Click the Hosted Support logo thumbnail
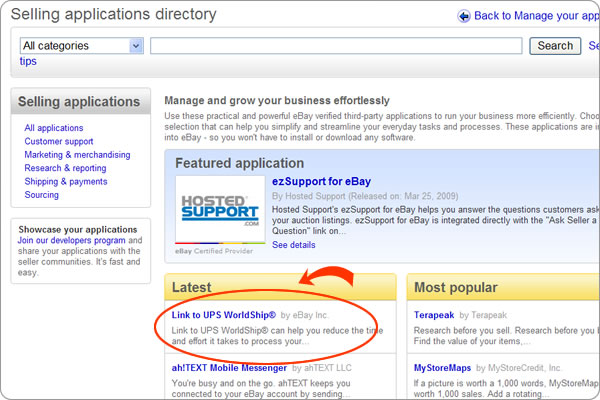The height and width of the screenshot is (400, 600). pos(220,209)
